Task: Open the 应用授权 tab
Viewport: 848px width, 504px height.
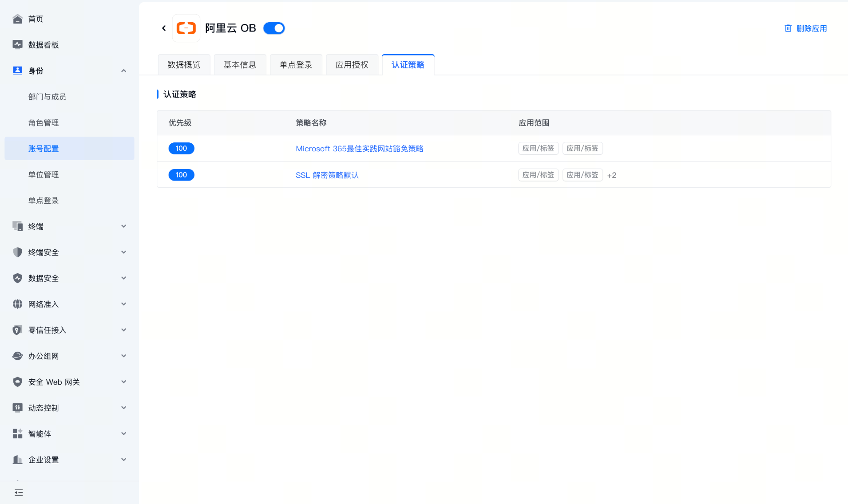Action: click(x=352, y=65)
